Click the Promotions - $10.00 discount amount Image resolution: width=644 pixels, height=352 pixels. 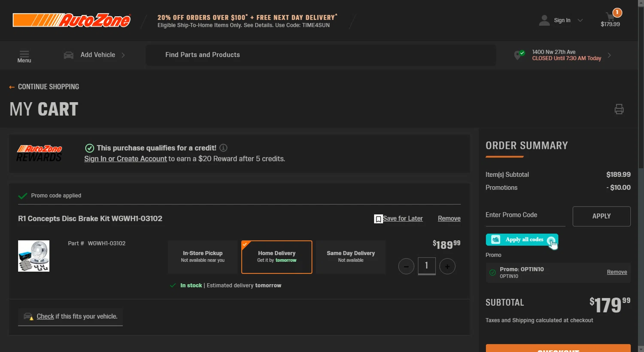(x=618, y=188)
